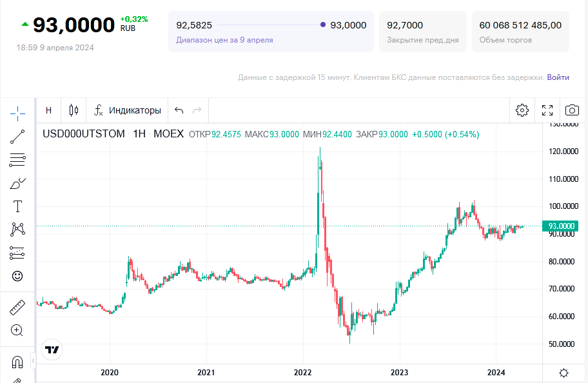Take a chart snapshot with camera icon
The width and height of the screenshot is (588, 383).
[x=572, y=110]
